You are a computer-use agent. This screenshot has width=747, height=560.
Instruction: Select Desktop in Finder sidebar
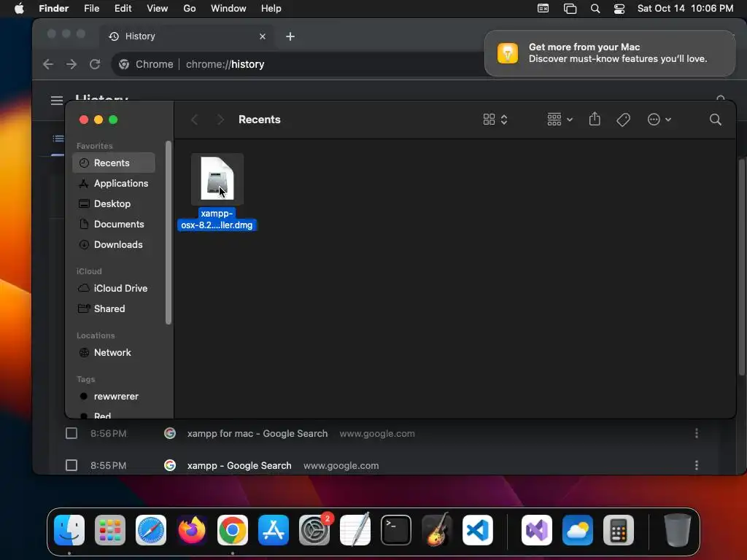[x=114, y=204]
